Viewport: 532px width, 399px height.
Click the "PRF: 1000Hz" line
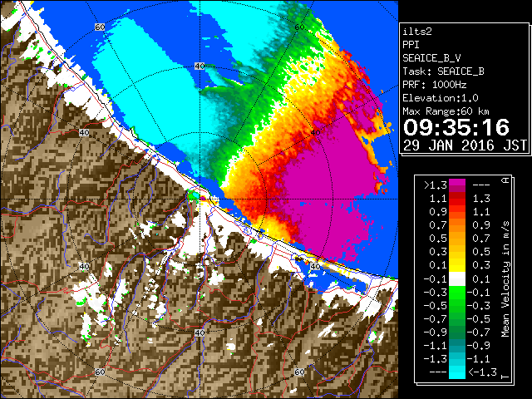435,85
